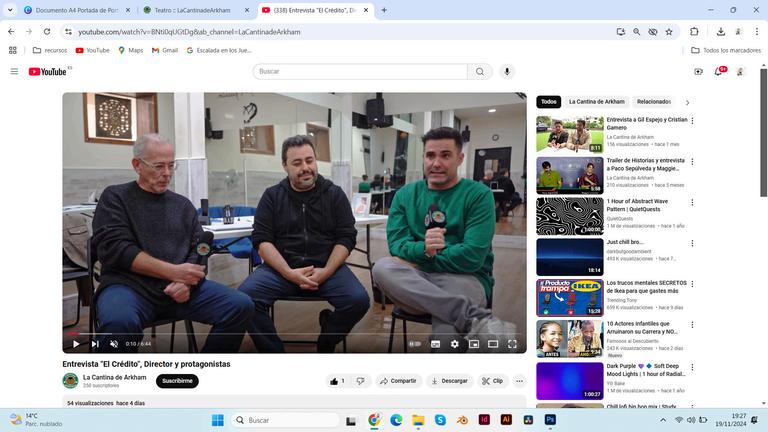Select the Relacionados filter chip
The image size is (768, 432).
654,102
